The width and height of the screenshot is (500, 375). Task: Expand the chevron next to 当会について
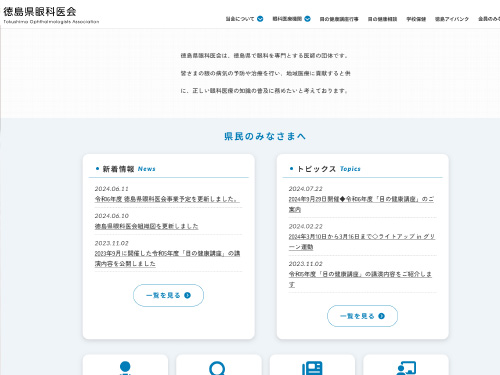260,19
